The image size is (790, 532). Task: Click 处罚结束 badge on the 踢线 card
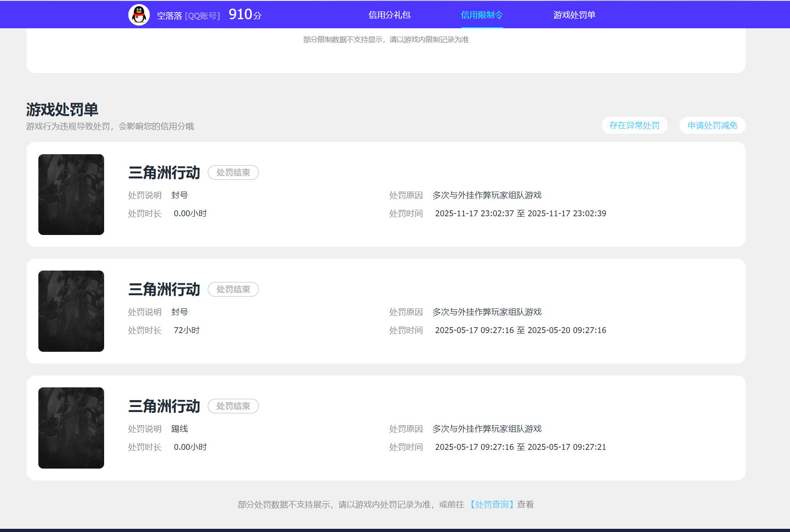point(233,406)
